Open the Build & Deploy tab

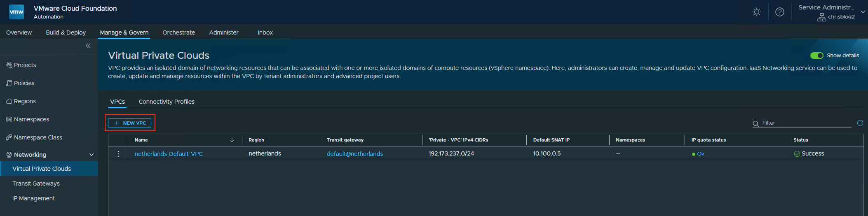tap(66, 33)
